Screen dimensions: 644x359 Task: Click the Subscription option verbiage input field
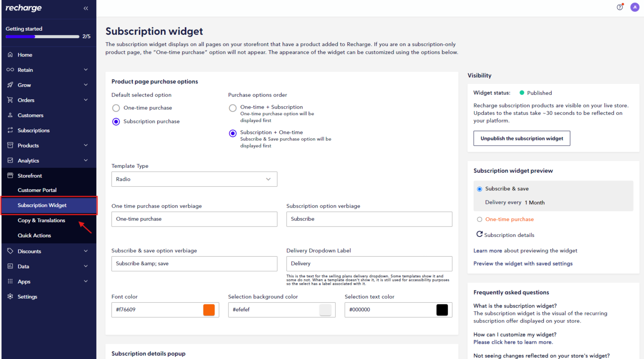[369, 219]
